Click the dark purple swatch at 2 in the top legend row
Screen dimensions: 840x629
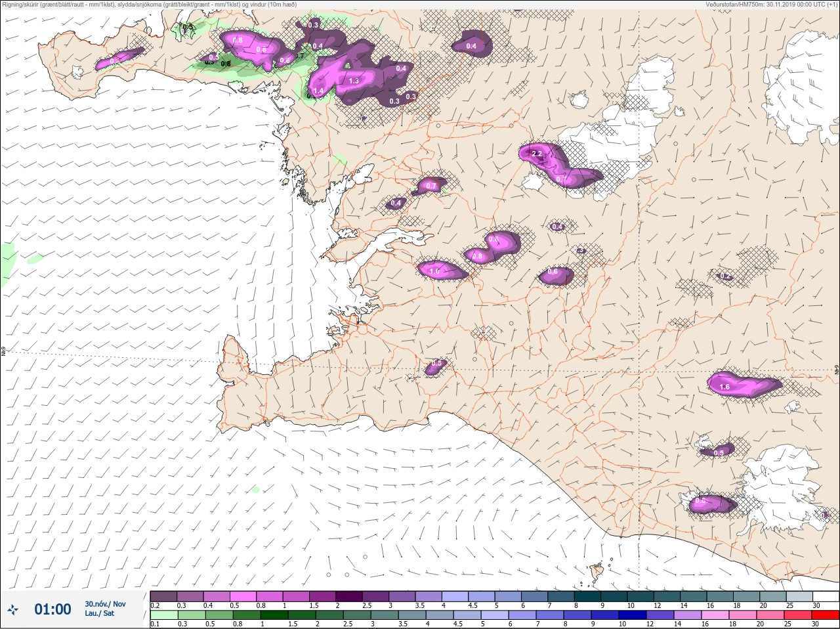click(x=349, y=596)
